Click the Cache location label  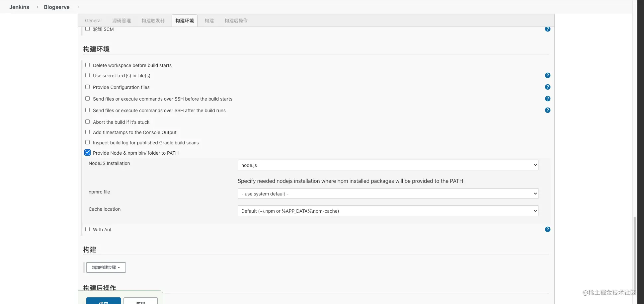pyautogui.click(x=105, y=209)
